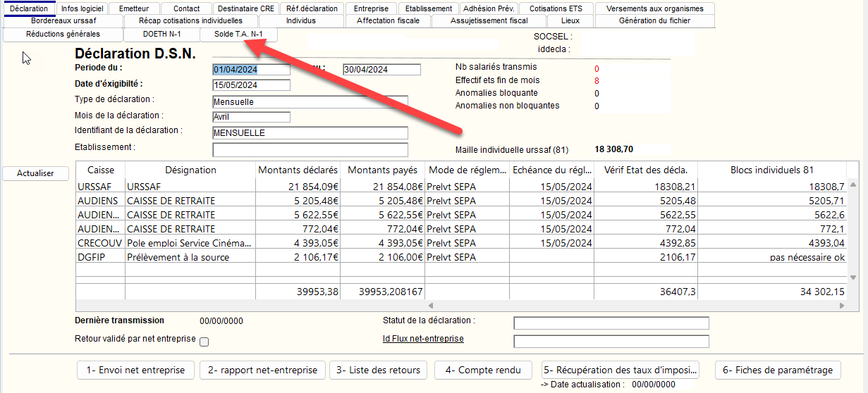Focus the Periode du start date field
The image size is (868, 393).
coord(251,70)
